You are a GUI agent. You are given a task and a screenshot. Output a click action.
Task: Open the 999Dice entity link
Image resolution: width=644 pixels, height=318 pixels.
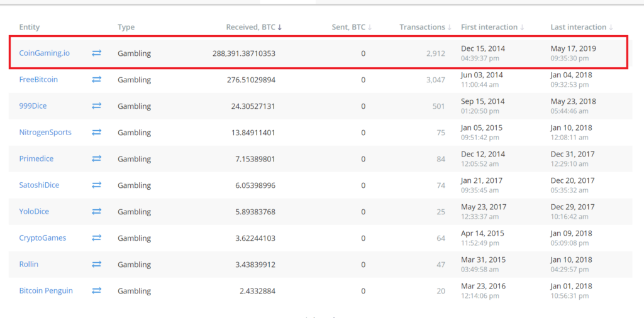(33, 106)
